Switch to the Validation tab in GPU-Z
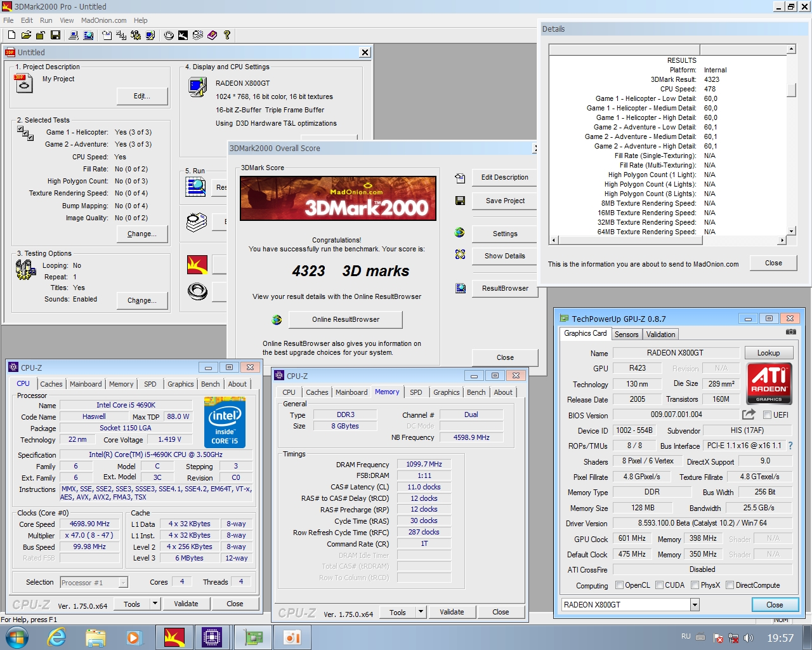 pyautogui.click(x=661, y=335)
